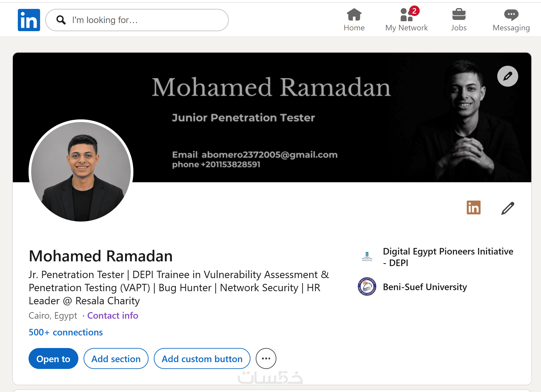Image resolution: width=541 pixels, height=392 pixels.
Task: Focus the 'I'm looking for…' search field
Action: tap(137, 20)
